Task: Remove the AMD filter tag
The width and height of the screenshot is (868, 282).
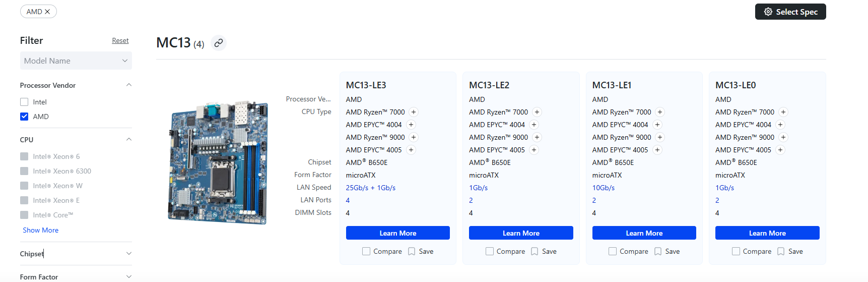Action: click(47, 12)
